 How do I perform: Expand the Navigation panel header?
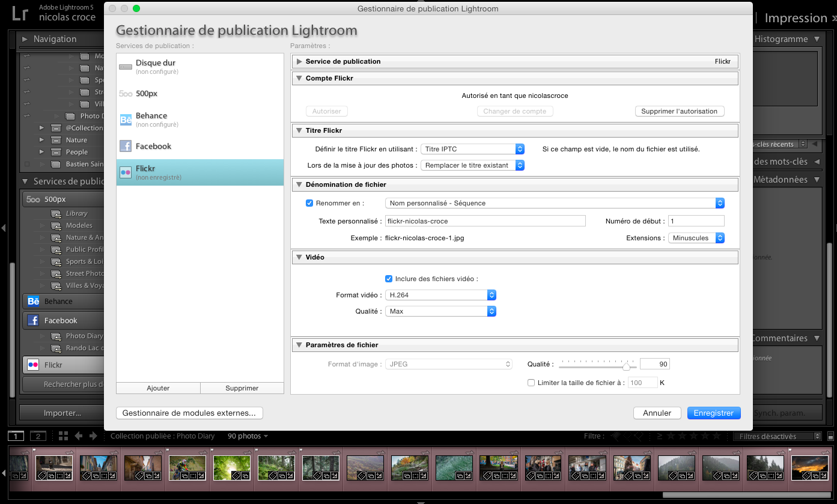point(25,39)
